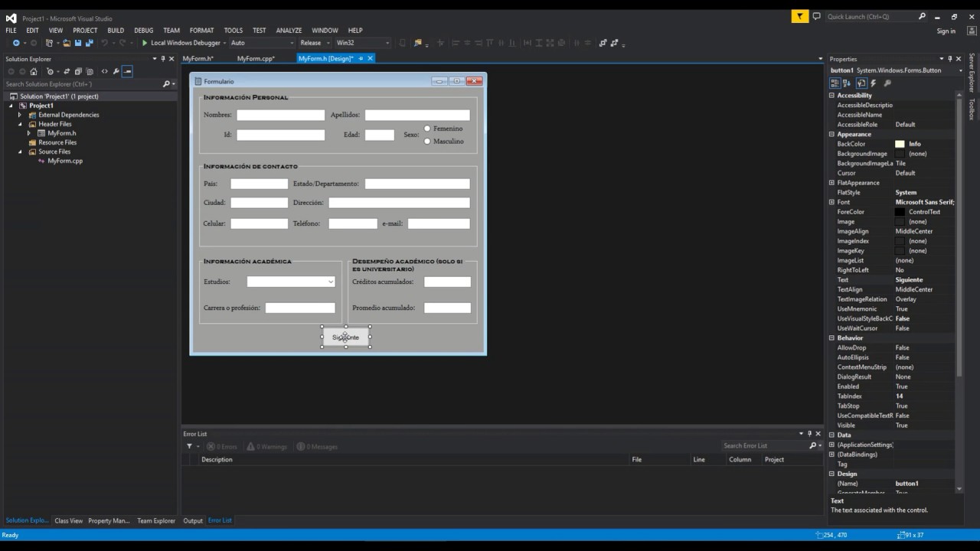This screenshot has width=980, height=551.
Task: Collapse the Accessibility property category
Action: tap(832, 96)
